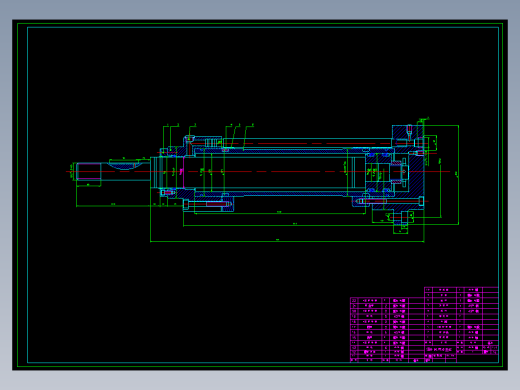Select the longest overall length dimension line
Screen dimensions: 520x390
(x=287, y=241)
